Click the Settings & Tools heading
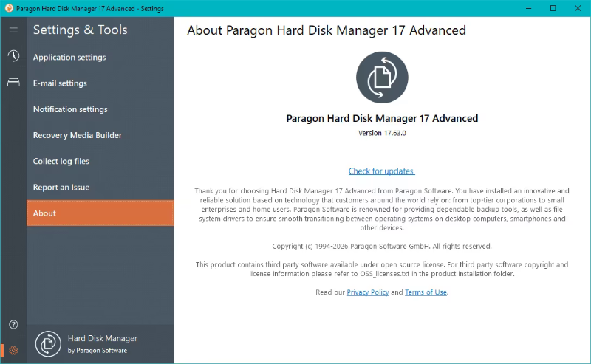 (81, 30)
